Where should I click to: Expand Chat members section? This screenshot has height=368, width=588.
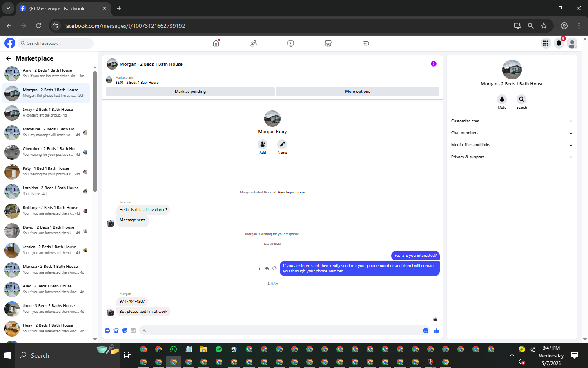click(x=512, y=133)
